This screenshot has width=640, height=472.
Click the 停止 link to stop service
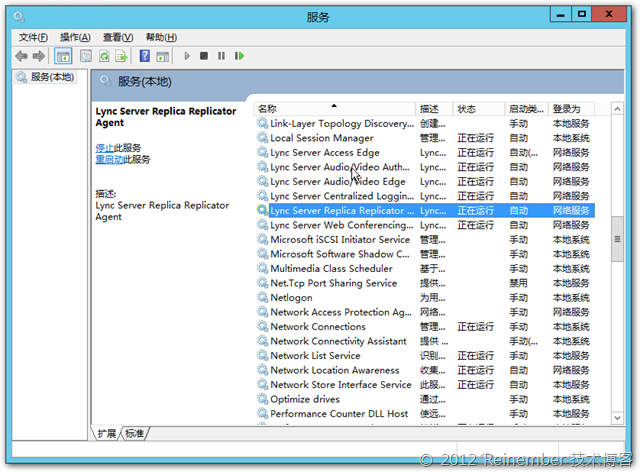click(104, 148)
